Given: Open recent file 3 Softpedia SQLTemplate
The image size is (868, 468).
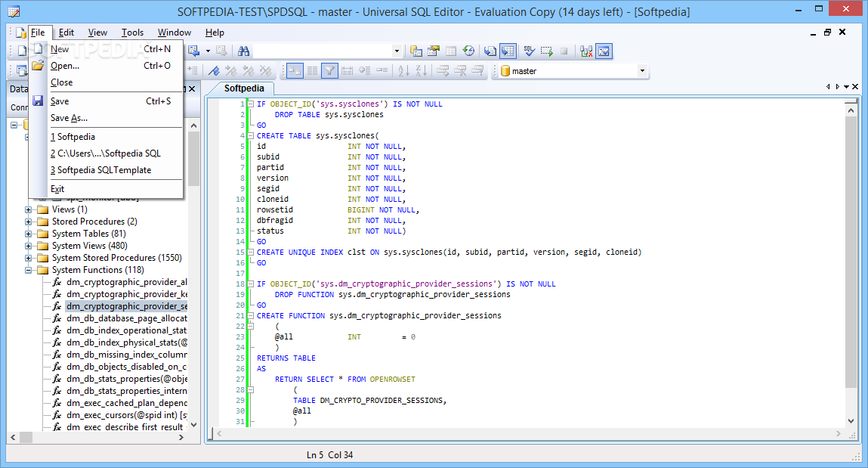Looking at the screenshot, I should click(107, 170).
